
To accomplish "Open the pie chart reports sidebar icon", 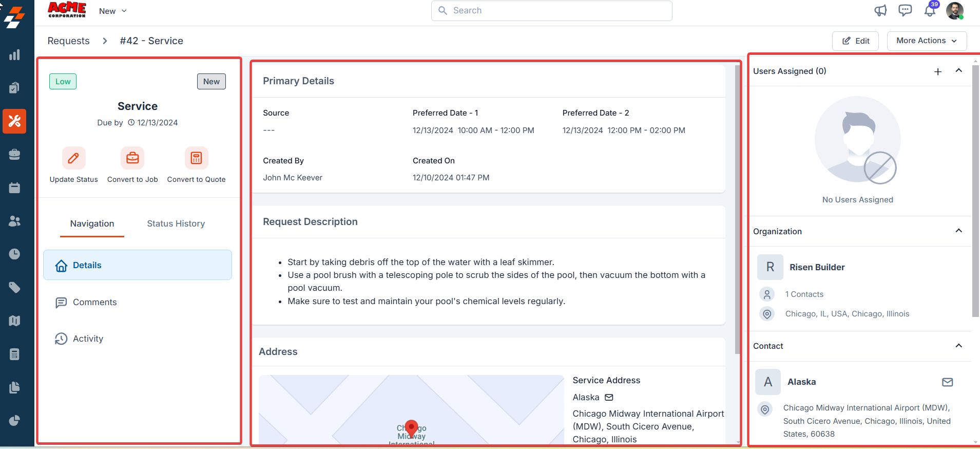I will (x=14, y=420).
